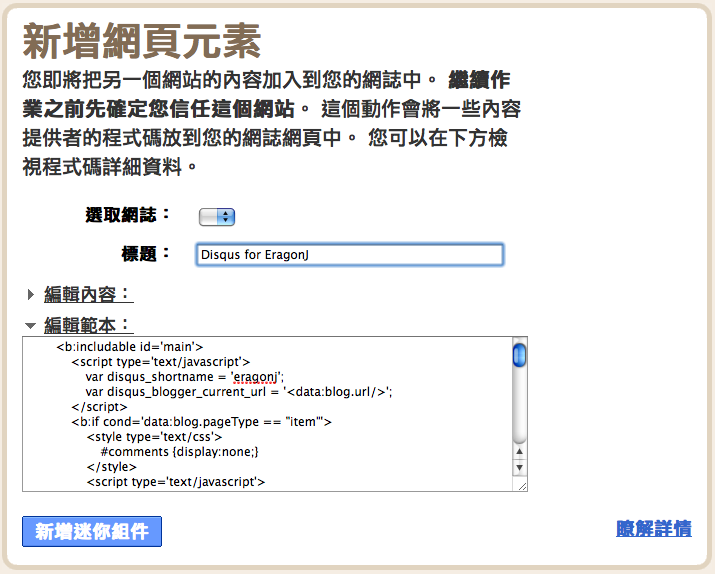Click the blue scrollbar thumb in template box
Screen dimensions: 715x574
point(519,356)
